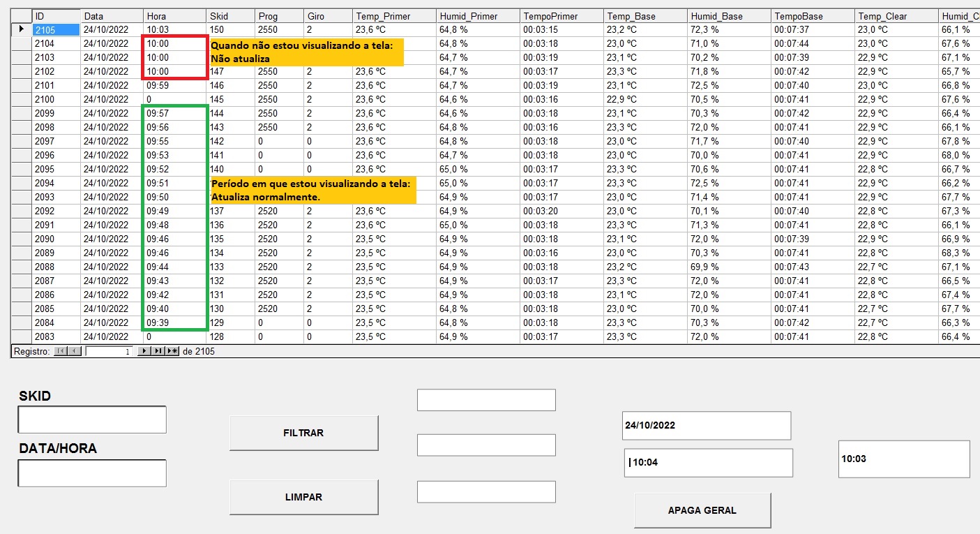Advance to next record in Registro bar
Viewport: 980px width, 534px height.
[x=144, y=351]
